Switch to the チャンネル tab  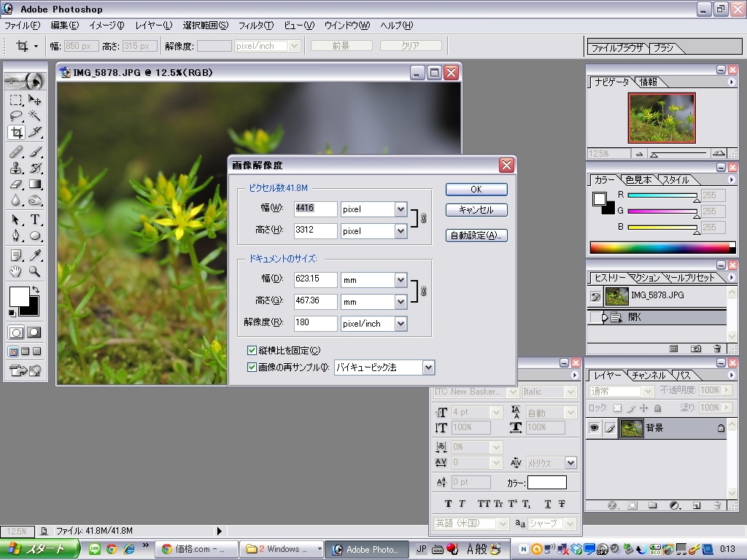[648, 375]
